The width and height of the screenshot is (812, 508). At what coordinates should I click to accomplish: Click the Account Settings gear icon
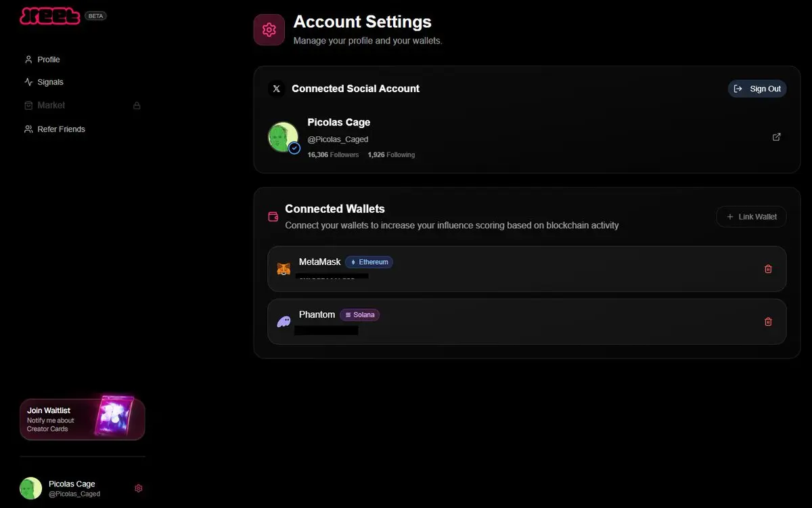click(269, 30)
